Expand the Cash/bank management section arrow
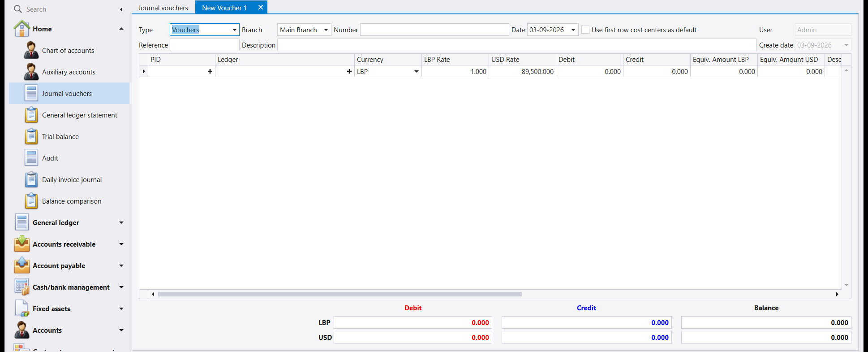Image resolution: width=868 pixels, height=352 pixels. coord(121,287)
